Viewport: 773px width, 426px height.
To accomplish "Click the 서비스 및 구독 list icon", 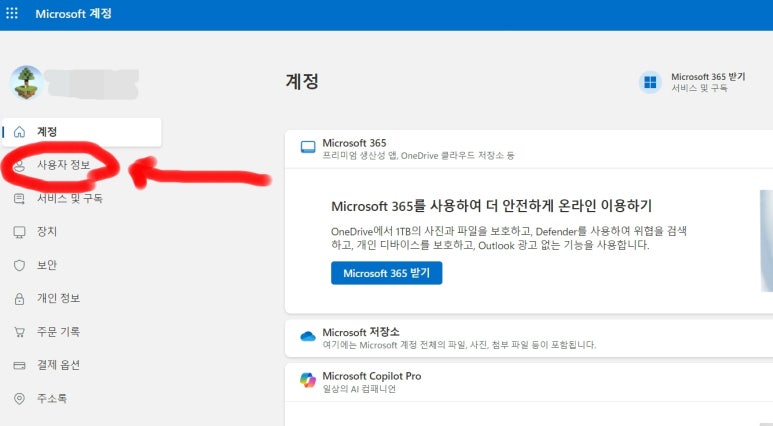I will pyautogui.click(x=19, y=199).
